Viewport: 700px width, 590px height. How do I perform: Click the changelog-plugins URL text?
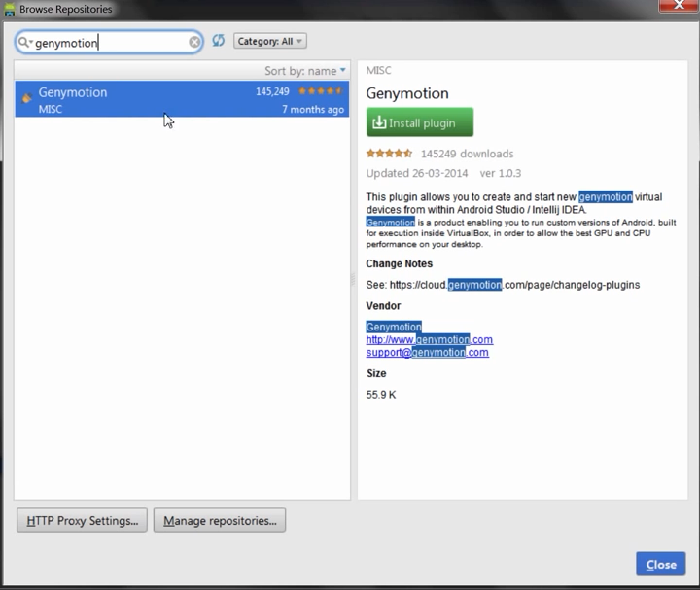[514, 285]
